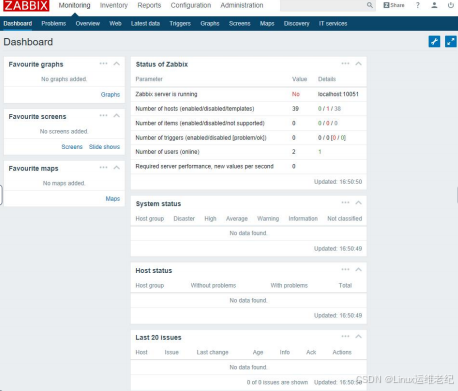This screenshot has height=391, width=458.
Task: Click the edit dashboard wrench icon
Action: tap(434, 42)
